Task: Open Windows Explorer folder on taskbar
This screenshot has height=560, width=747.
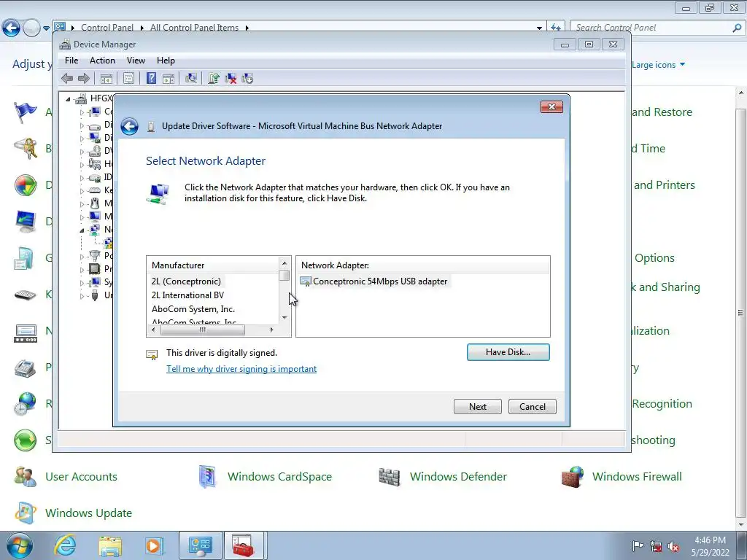Action: coord(110,545)
